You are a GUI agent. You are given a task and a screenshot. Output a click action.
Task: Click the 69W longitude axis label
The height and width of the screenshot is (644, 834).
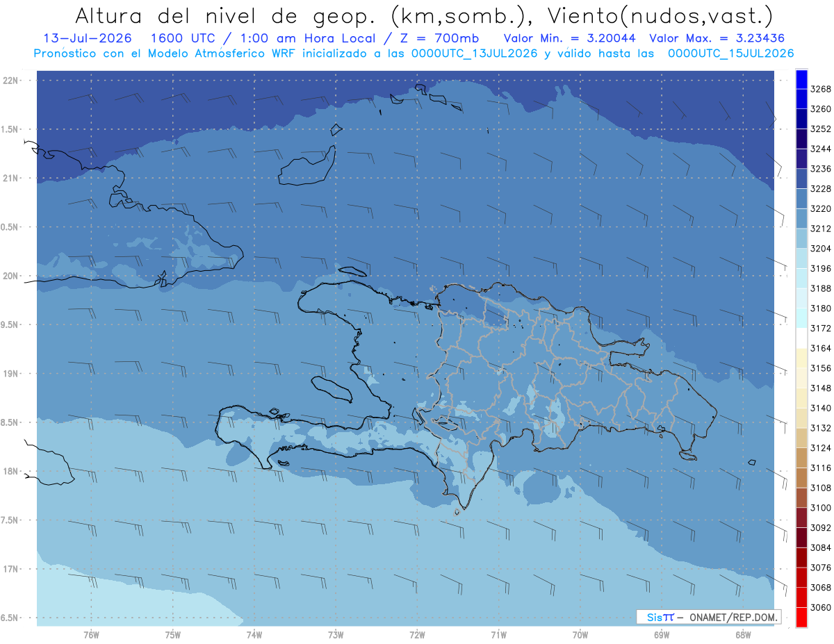coord(662,635)
